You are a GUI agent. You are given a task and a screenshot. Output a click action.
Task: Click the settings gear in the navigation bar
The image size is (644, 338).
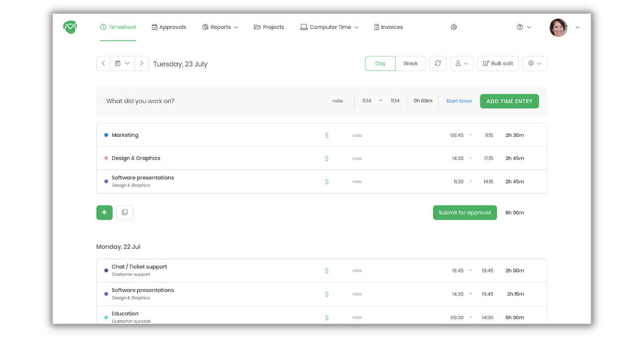pyautogui.click(x=453, y=26)
